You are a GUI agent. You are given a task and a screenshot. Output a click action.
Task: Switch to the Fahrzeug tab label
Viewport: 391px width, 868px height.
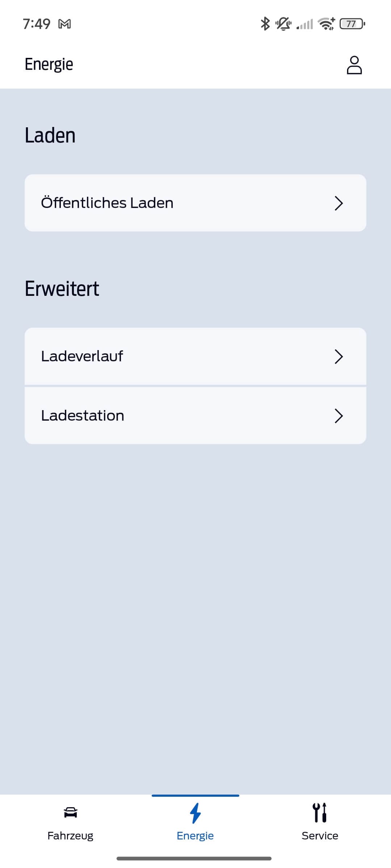point(70,836)
